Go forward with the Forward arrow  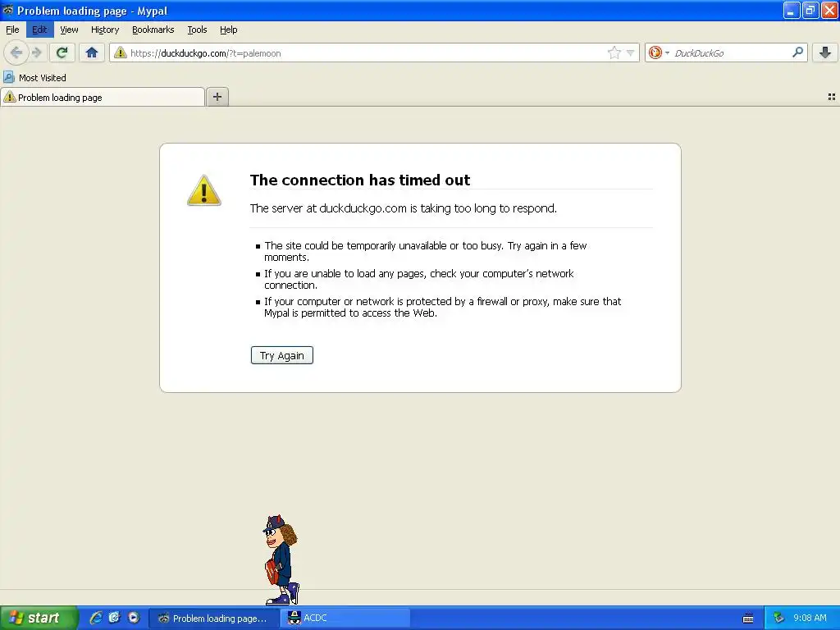click(x=36, y=52)
